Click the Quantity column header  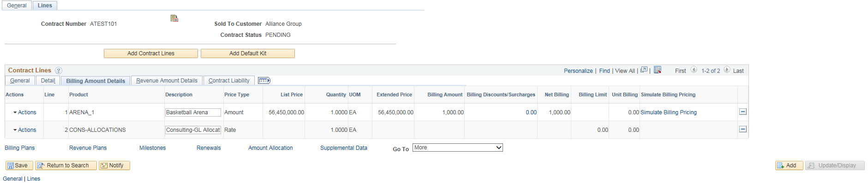pos(336,94)
